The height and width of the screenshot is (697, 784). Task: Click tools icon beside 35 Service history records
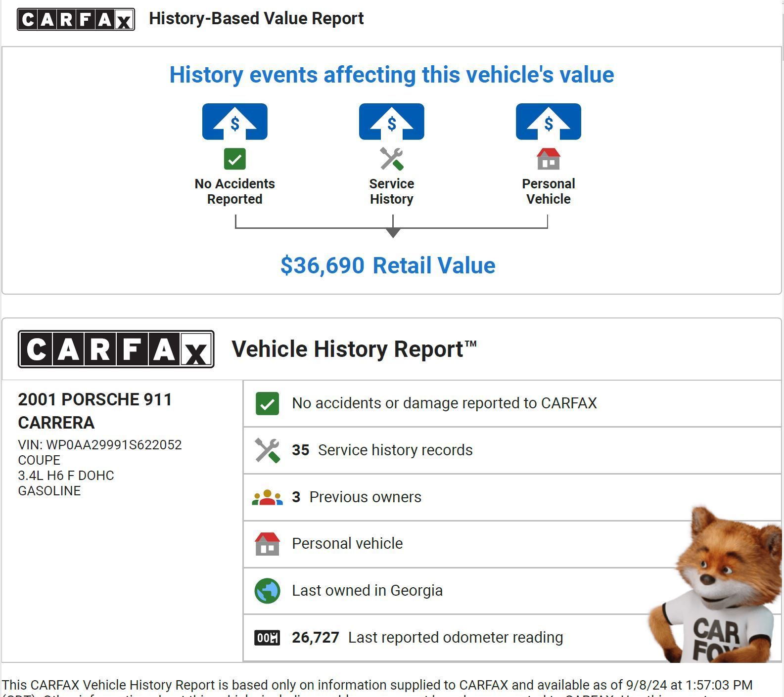coord(267,450)
